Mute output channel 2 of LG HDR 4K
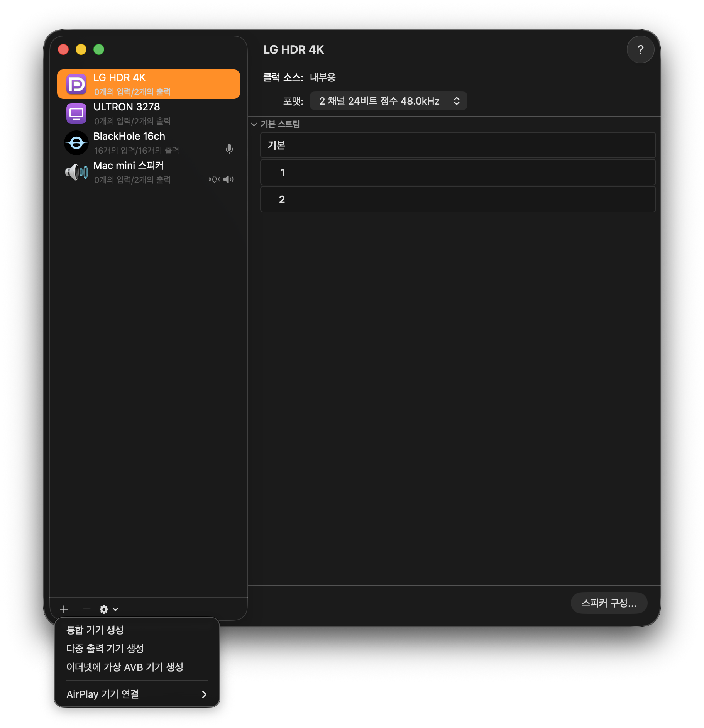 click(458, 199)
